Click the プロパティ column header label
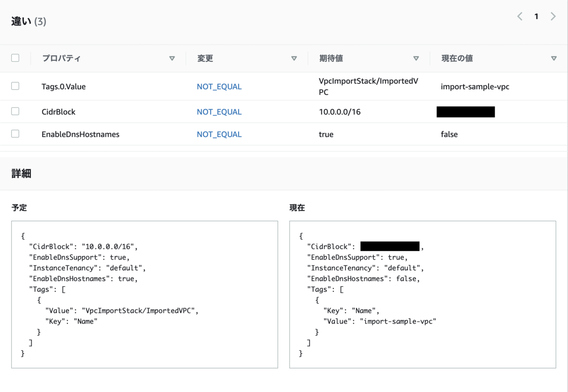 [x=61, y=59]
